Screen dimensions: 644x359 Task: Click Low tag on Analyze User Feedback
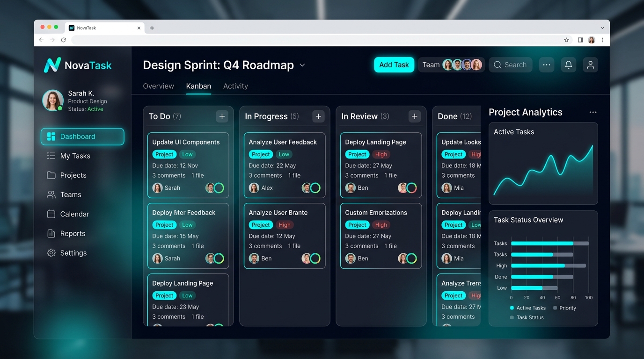(x=284, y=154)
